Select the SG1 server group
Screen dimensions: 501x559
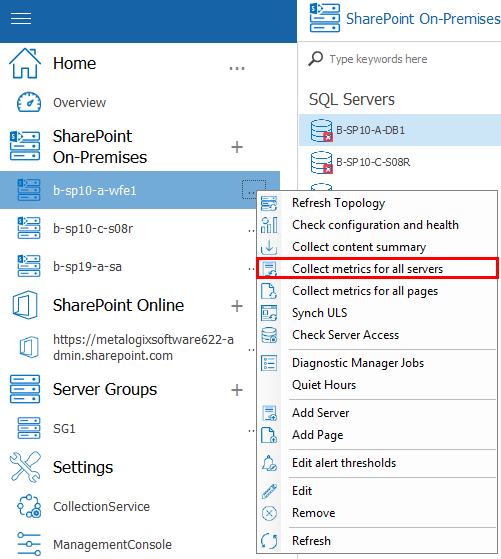[x=64, y=429]
